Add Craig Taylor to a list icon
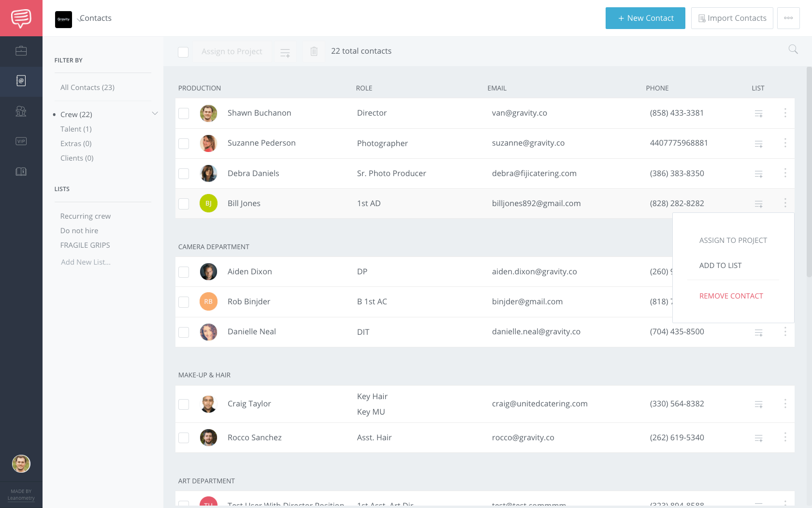This screenshot has height=508, width=812. pos(759,404)
